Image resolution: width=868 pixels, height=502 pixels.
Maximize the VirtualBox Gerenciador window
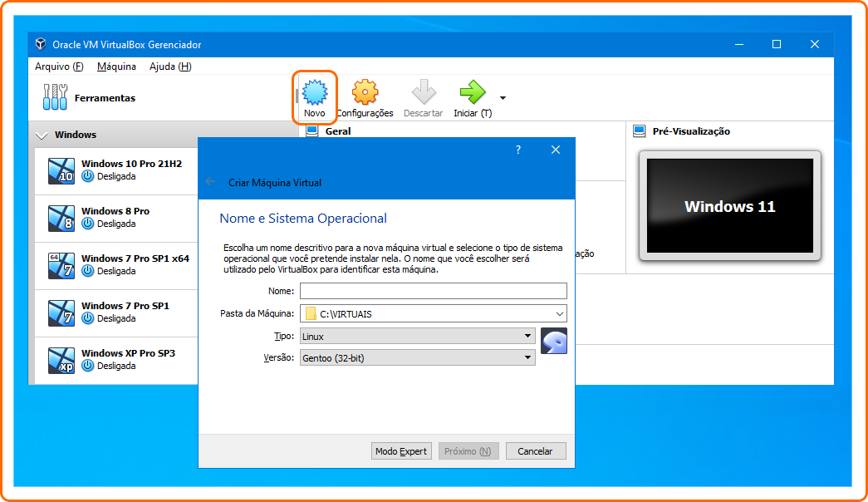(777, 44)
